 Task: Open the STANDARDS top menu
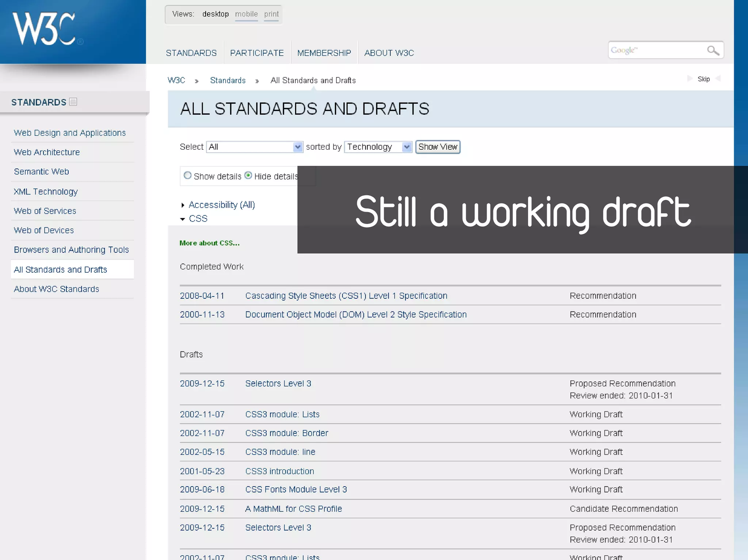click(x=191, y=53)
